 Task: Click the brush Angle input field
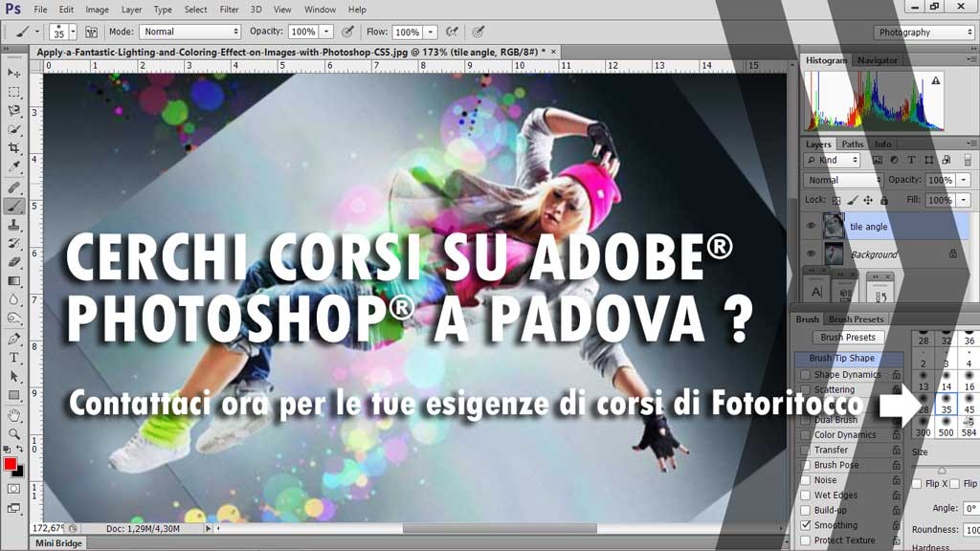tap(970, 509)
